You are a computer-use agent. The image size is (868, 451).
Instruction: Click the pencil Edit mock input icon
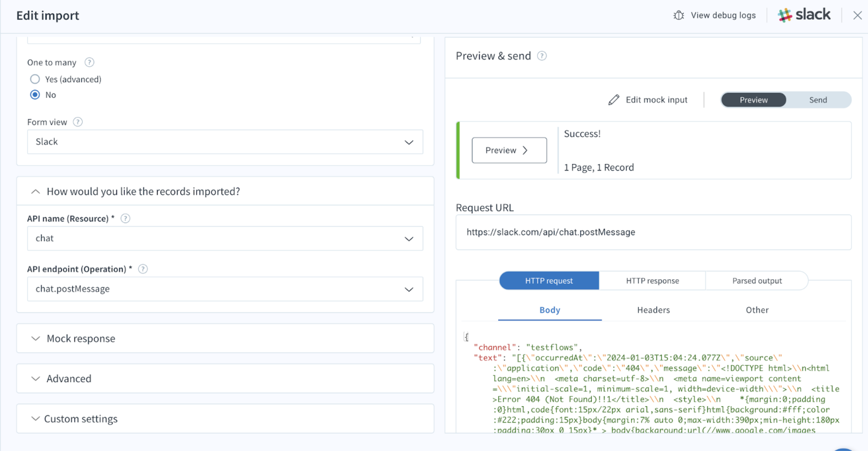pos(614,100)
